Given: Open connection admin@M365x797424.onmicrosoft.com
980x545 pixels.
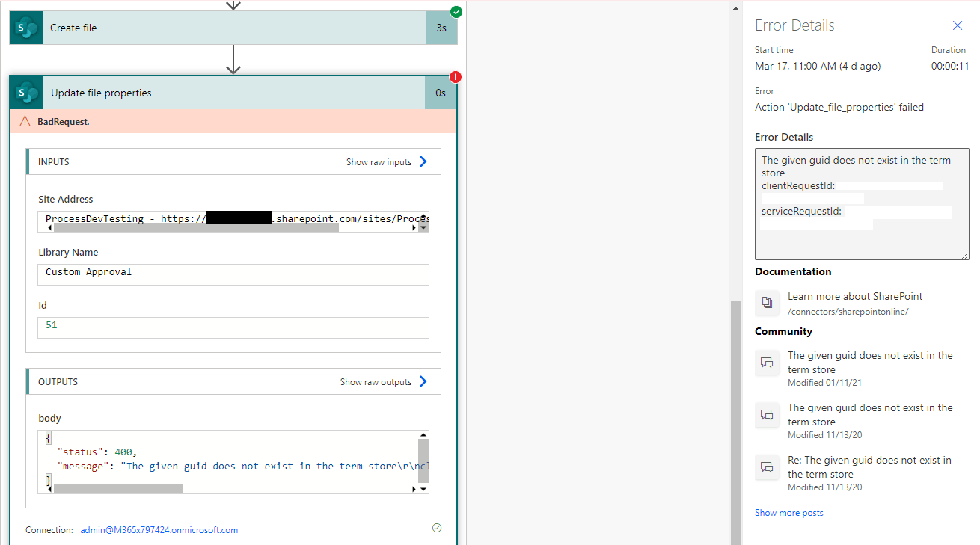Looking at the screenshot, I should click(x=159, y=529).
